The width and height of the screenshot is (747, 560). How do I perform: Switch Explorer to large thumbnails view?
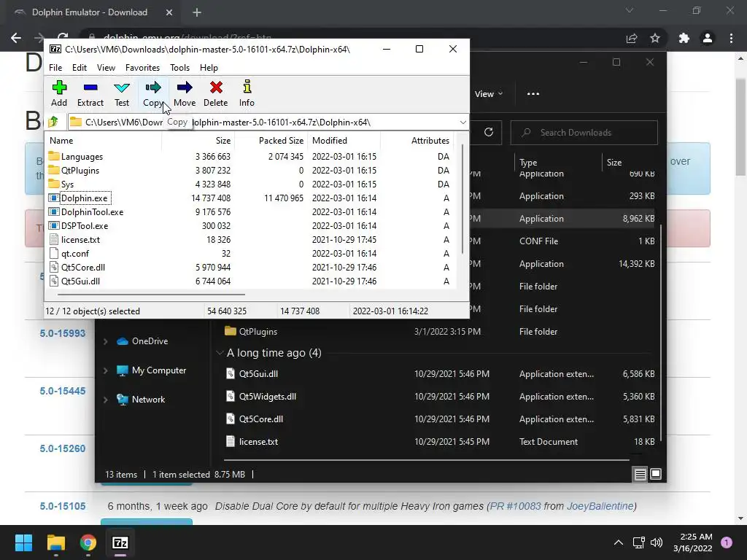(656, 474)
